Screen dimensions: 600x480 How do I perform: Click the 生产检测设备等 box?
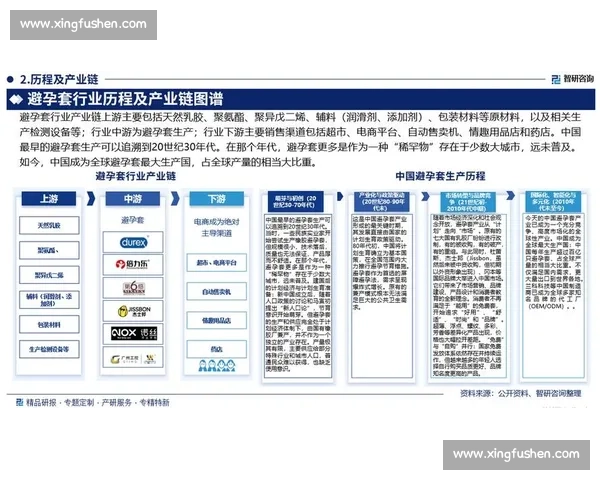(49, 349)
